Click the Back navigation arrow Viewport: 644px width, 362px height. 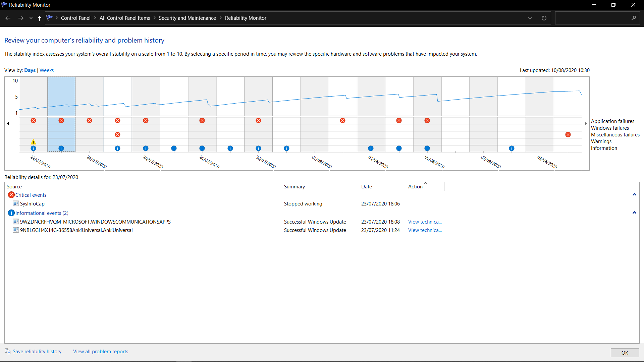(x=8, y=18)
